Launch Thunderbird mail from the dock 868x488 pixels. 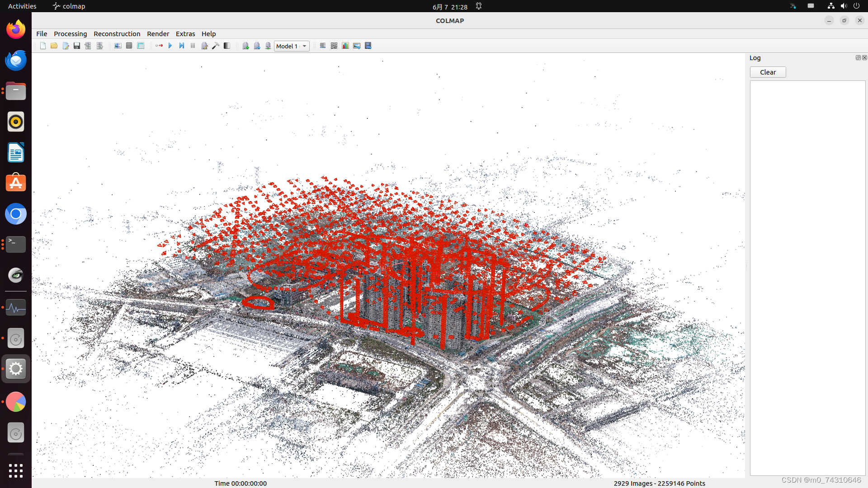[16, 61]
